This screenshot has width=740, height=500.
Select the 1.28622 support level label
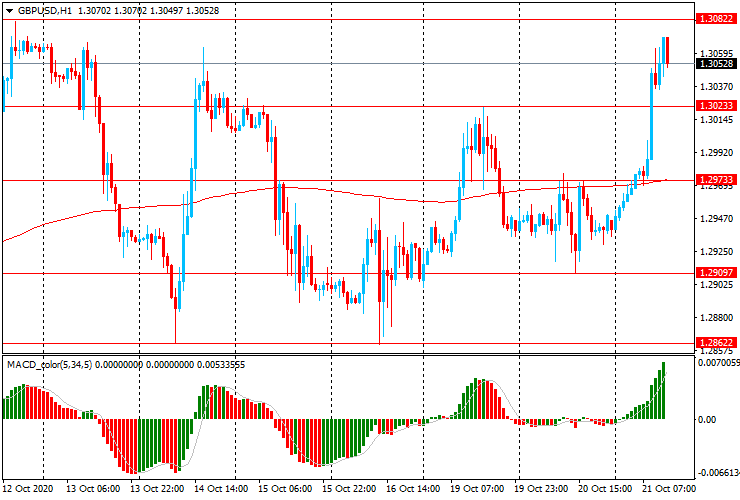(x=716, y=342)
